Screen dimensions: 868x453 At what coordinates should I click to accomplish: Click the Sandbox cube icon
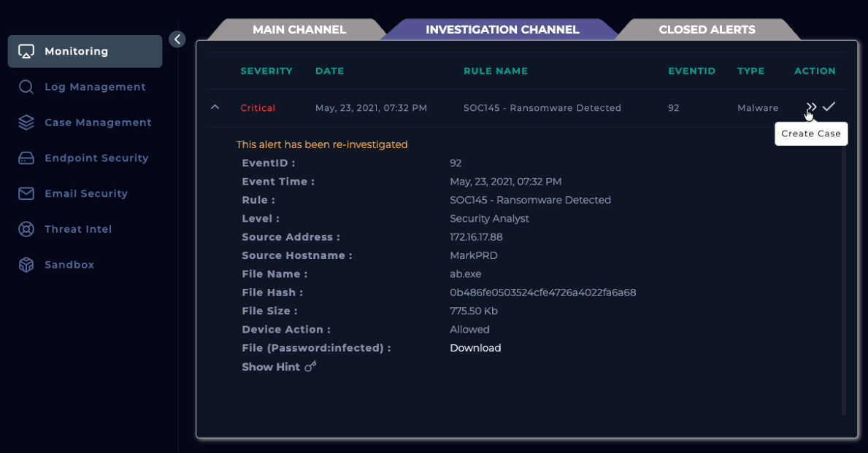[26, 265]
